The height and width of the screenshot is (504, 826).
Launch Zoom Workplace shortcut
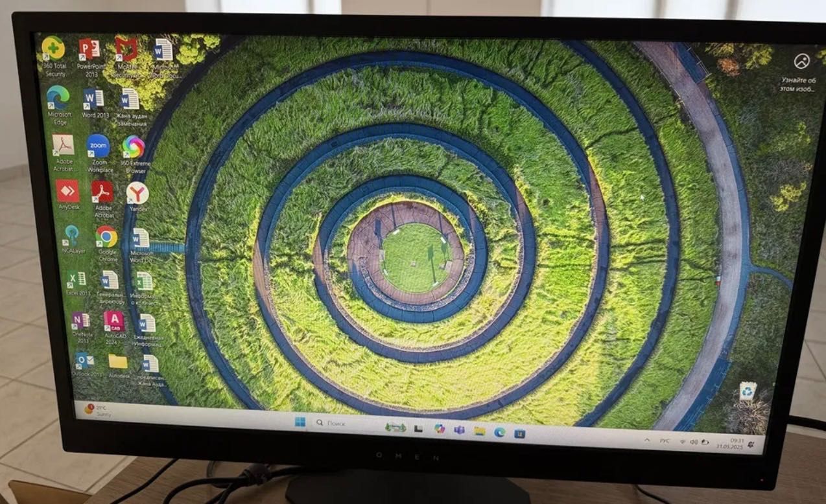(x=99, y=153)
